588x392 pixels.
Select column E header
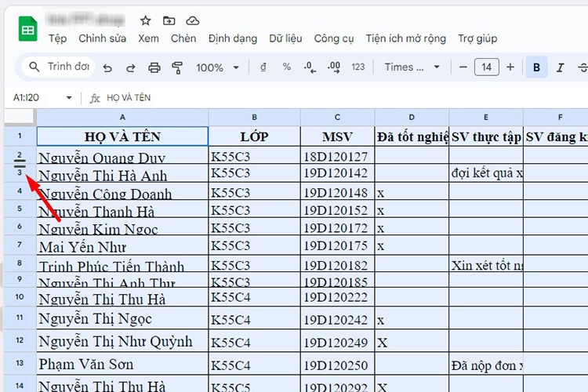pyautogui.click(x=485, y=118)
